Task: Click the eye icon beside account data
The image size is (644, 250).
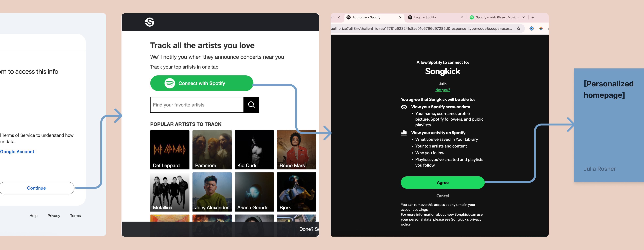Action: [404, 107]
